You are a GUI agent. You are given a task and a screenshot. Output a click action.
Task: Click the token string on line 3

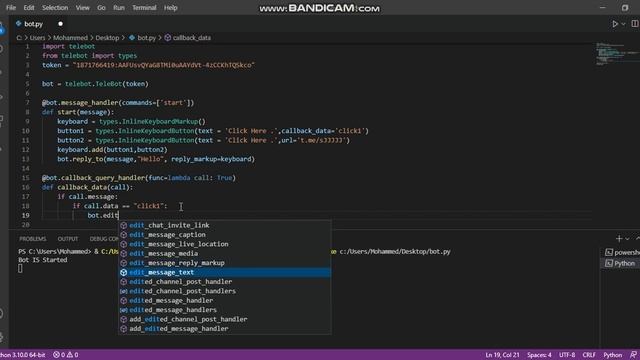[x=164, y=65]
